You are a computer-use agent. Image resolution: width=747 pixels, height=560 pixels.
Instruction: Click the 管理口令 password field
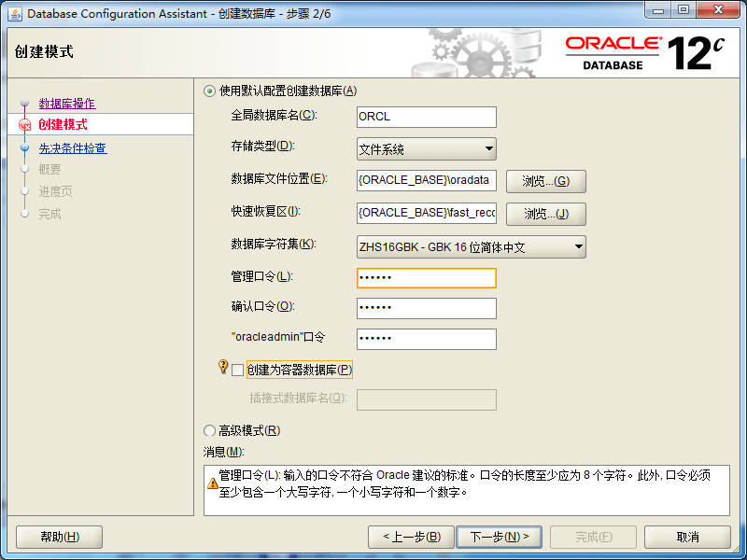[x=427, y=278]
